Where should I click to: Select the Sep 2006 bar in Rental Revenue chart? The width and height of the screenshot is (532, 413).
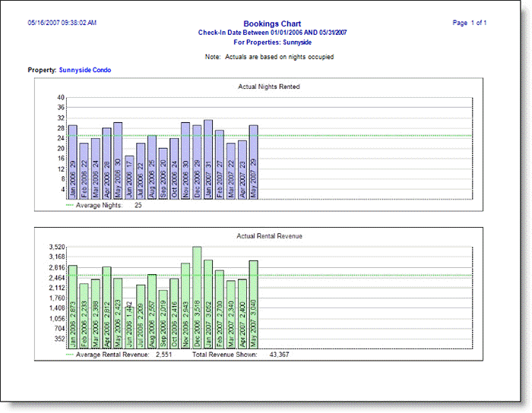(x=163, y=319)
